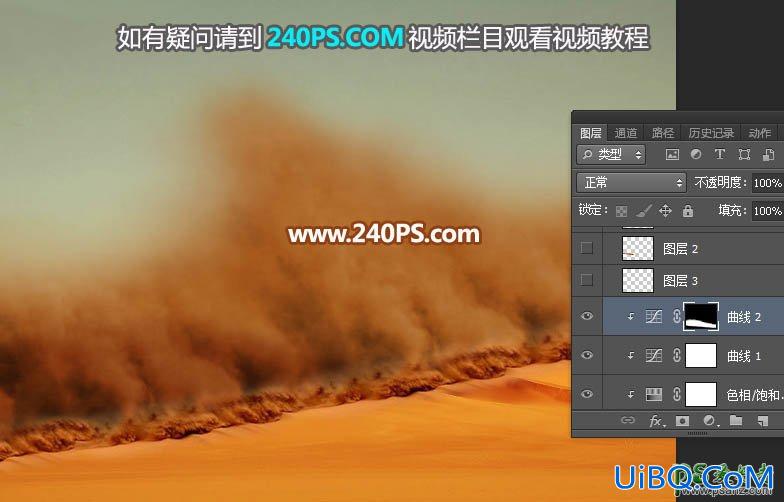Hide the 色相/饱和度 adjustment layer
This screenshot has width=784, height=502.
pos(587,394)
